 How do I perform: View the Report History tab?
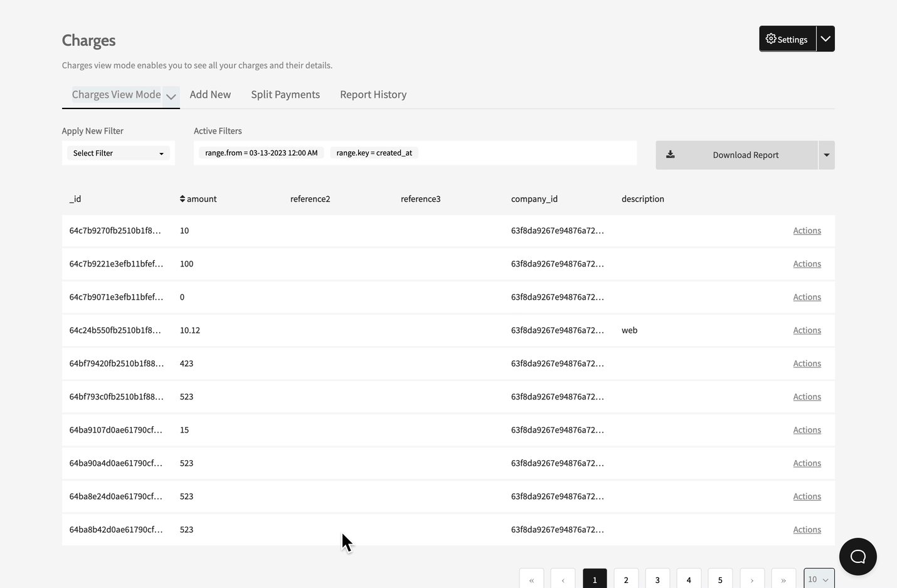coord(373,95)
